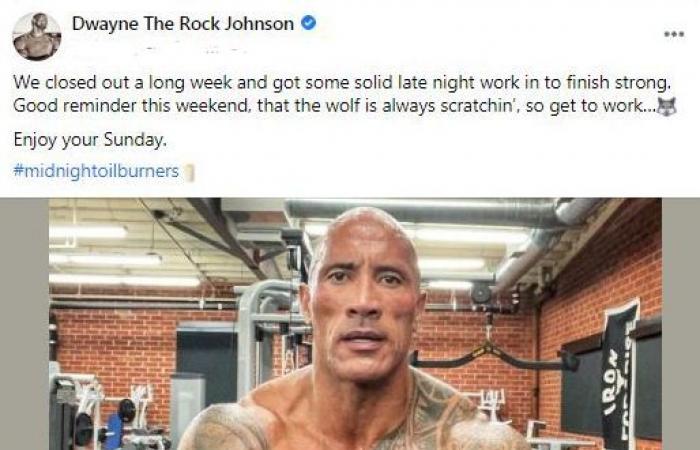Click the gray margin left of the photo
700x450 pixels.
point(24,324)
